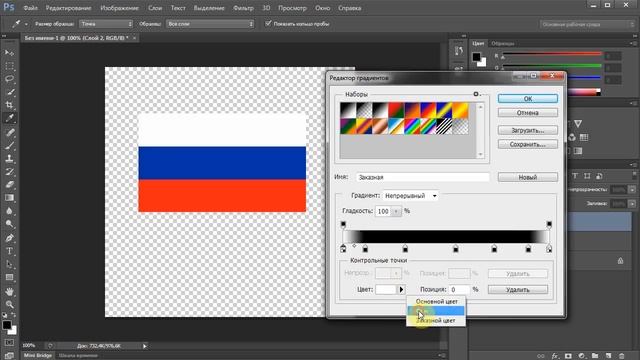Swap foreground and background colors arrow
The image size is (640, 360).
(x=13, y=315)
